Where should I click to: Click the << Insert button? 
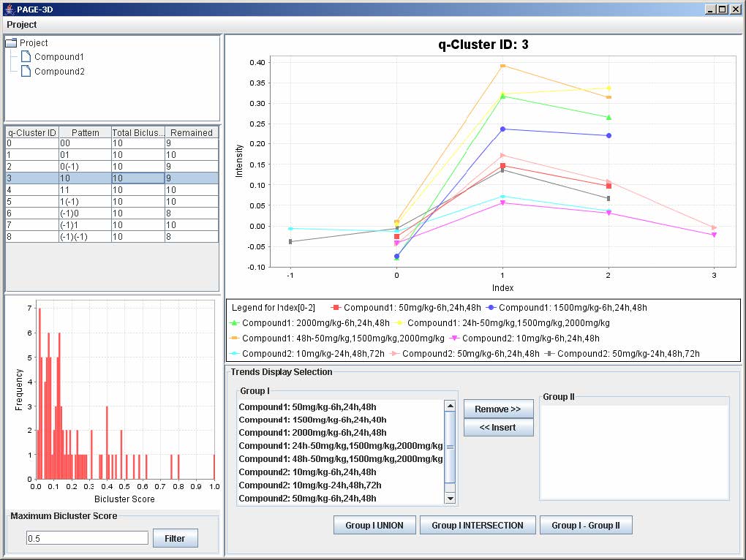click(x=498, y=428)
